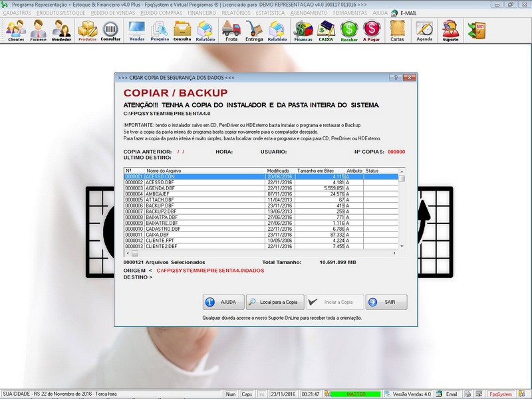The height and width of the screenshot is (399, 532).
Task: Select the BACKUP2.DBF file row
Action: click(x=261, y=211)
